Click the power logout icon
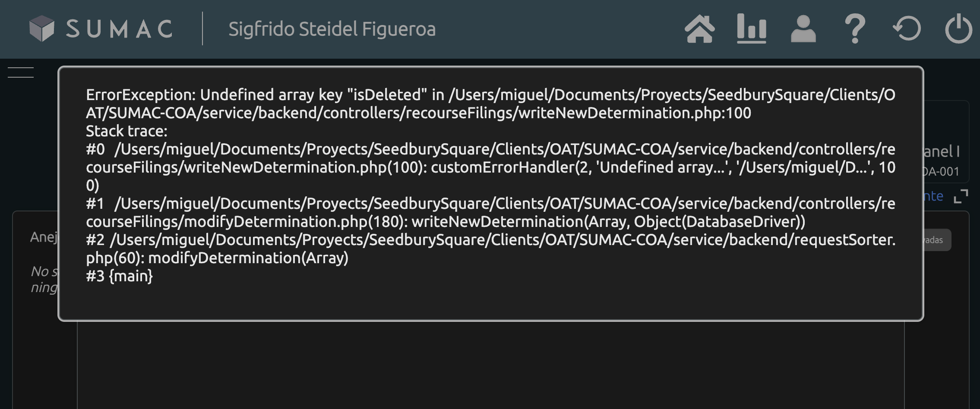Screen dimensions: 980x409 958,29
